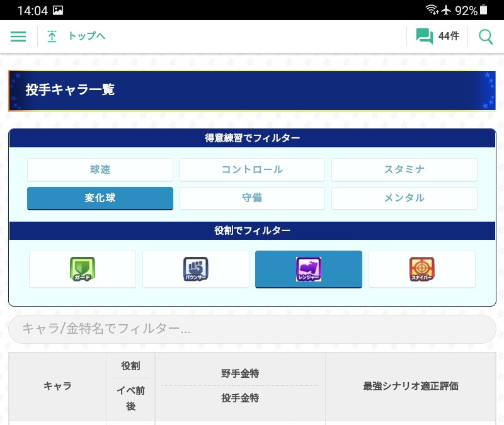Filter by the green Guard role icon
504x425 pixels.
point(83,269)
